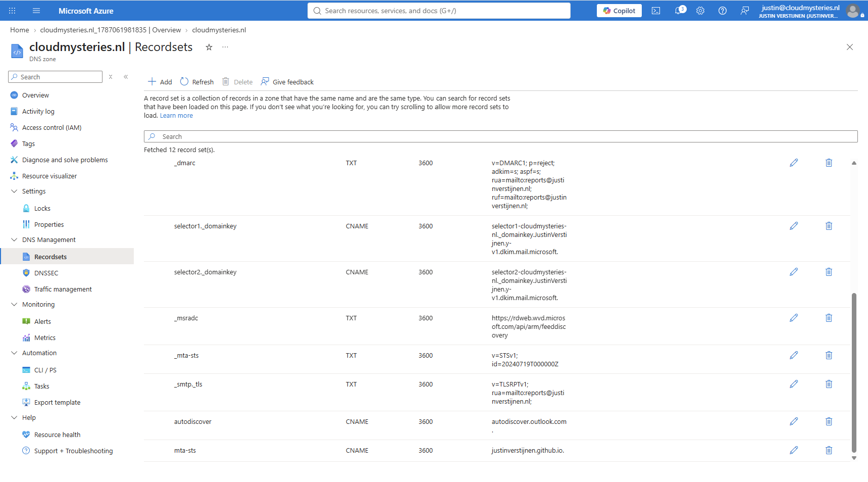868x482 pixels.
Task: Open portal settings gear
Action: (700, 11)
